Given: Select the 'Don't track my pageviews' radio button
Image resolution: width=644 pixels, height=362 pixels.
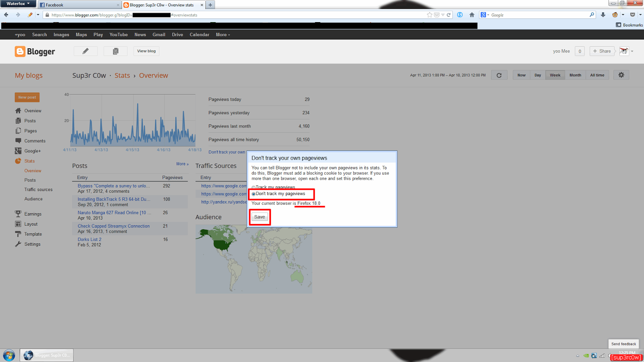Looking at the screenshot, I should (254, 194).
